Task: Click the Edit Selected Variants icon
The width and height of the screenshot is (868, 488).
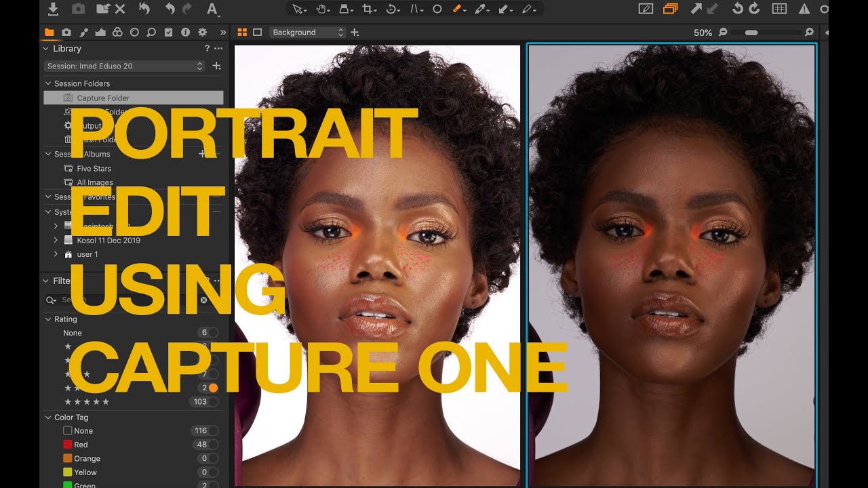Action: pos(646,9)
